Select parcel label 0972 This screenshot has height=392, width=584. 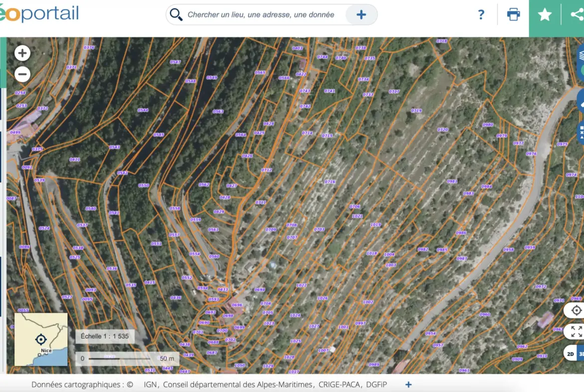541,286
